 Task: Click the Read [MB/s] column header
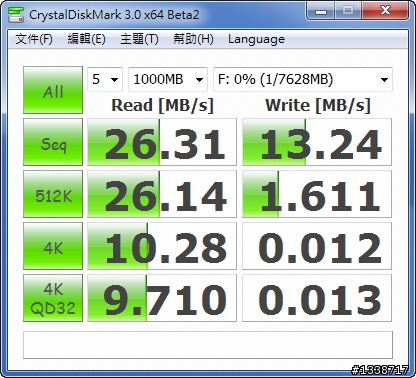(x=162, y=105)
